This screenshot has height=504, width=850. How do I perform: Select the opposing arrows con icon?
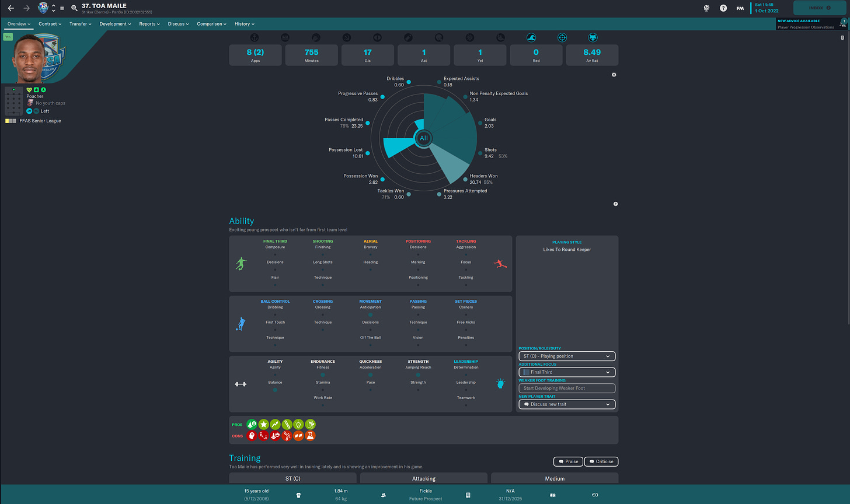[298, 435]
